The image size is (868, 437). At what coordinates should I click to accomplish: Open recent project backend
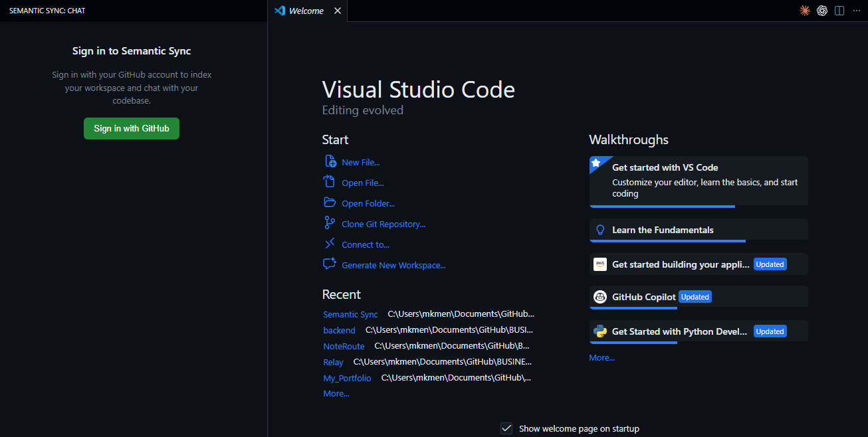click(x=339, y=330)
